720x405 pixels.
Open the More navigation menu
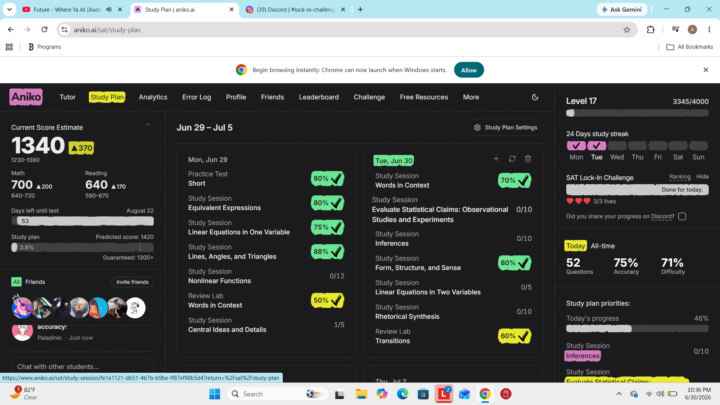471,97
